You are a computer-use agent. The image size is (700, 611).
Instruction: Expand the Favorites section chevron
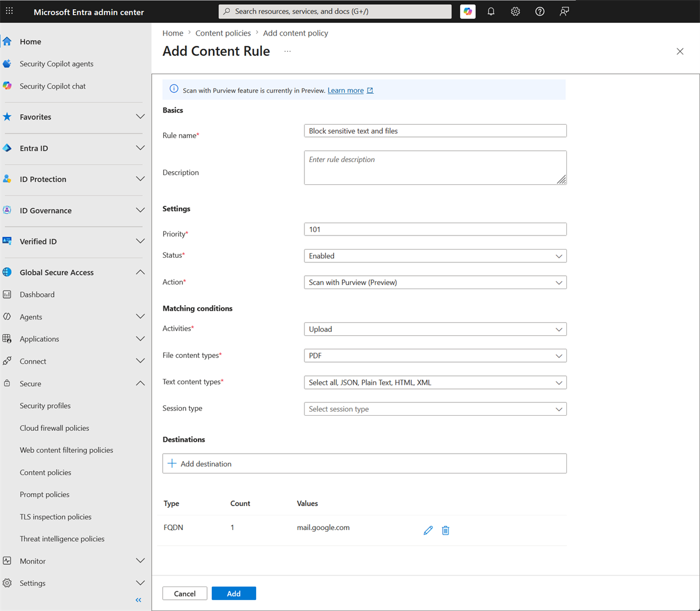click(140, 117)
